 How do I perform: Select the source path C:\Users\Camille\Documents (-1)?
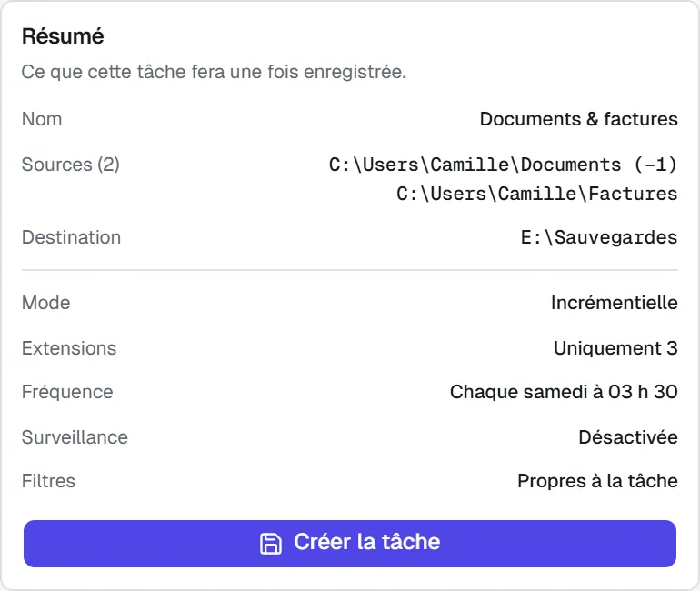503,165
